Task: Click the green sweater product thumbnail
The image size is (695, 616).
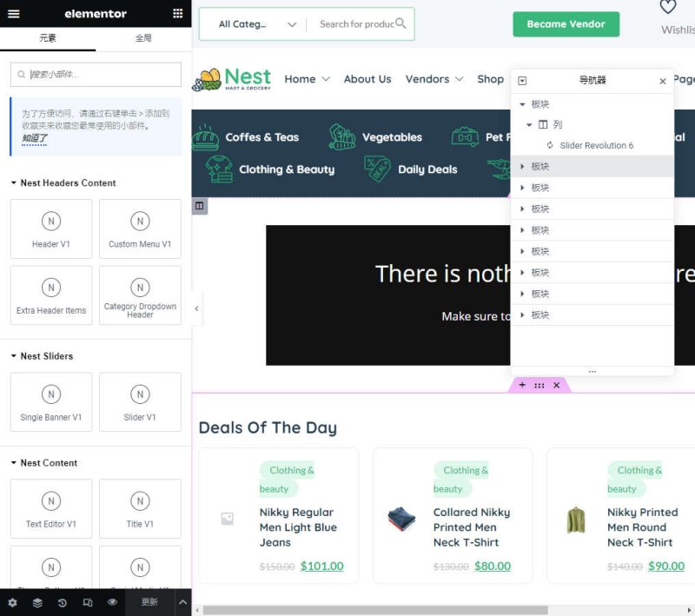Action: (x=576, y=520)
